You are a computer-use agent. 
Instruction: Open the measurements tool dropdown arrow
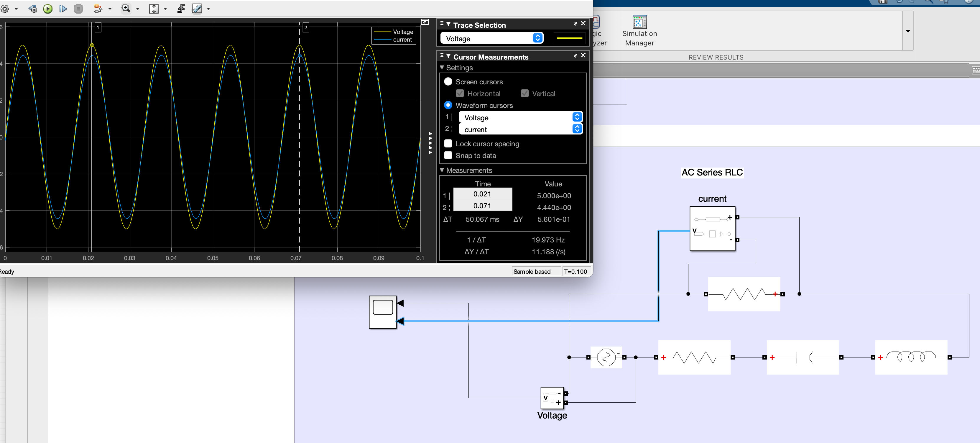(208, 9)
